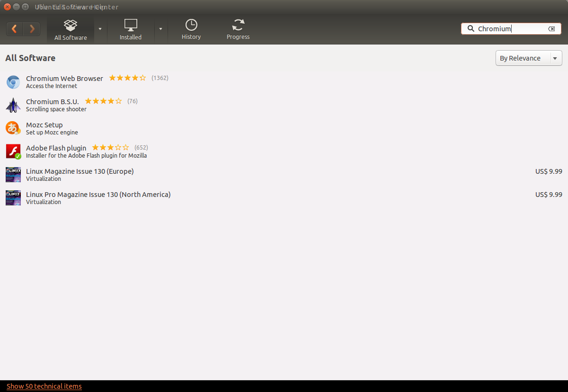This screenshot has width=568, height=392.
Task: Clear the search box text
Action: [x=551, y=29]
